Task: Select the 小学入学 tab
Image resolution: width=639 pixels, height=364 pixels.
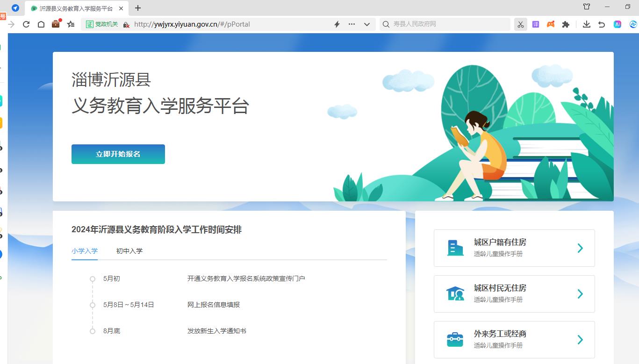Action: click(85, 251)
